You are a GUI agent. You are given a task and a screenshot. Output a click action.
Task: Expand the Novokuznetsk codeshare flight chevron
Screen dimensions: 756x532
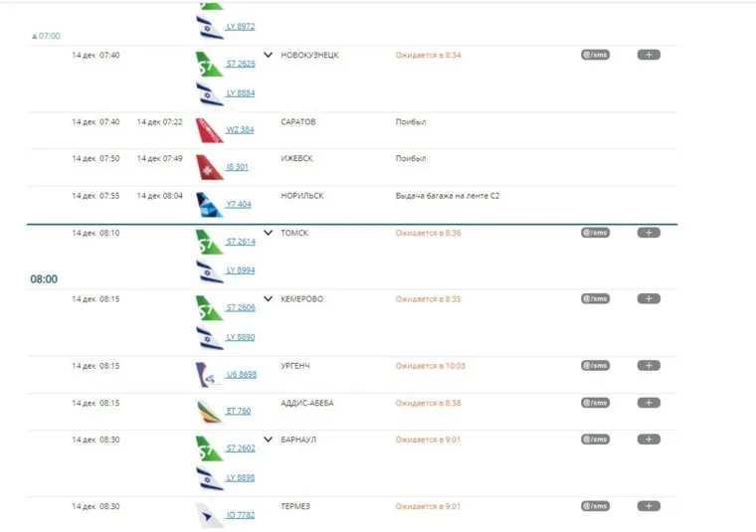[268, 55]
